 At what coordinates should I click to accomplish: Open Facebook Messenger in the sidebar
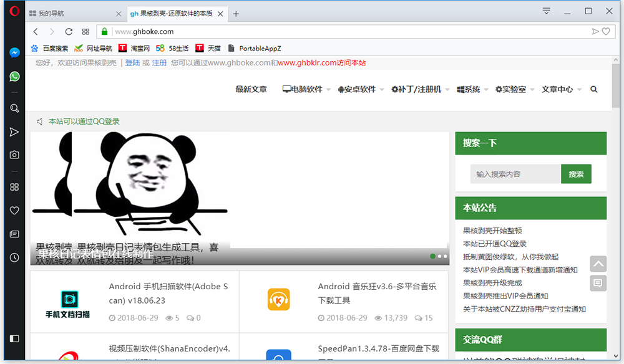pos(14,53)
